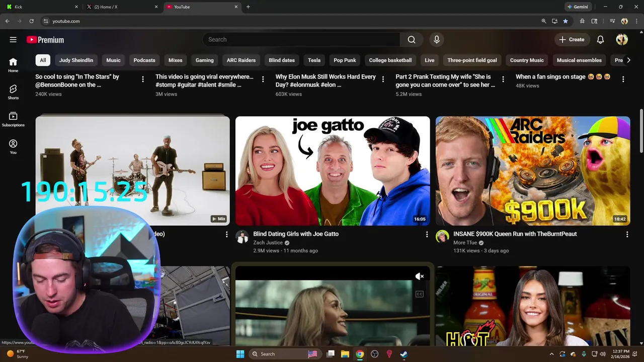Open options menu for Joe Gatto video
The width and height of the screenshot is (644, 362).
pos(427,235)
